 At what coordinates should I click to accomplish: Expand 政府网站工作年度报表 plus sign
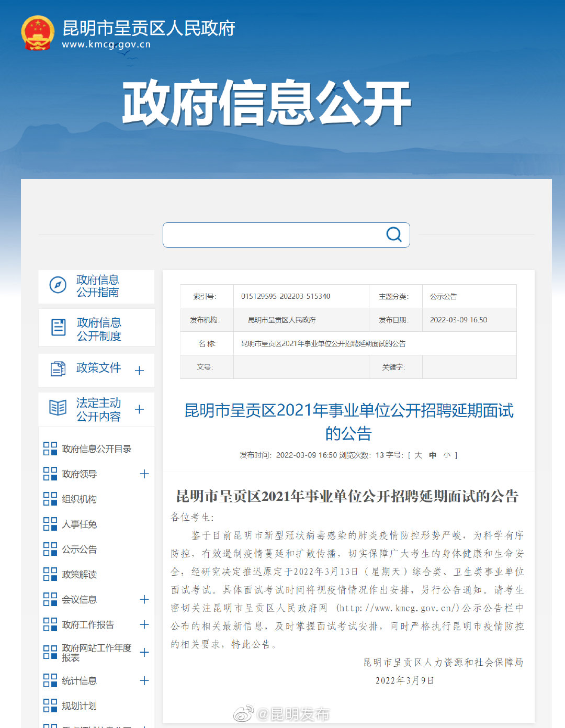click(144, 653)
